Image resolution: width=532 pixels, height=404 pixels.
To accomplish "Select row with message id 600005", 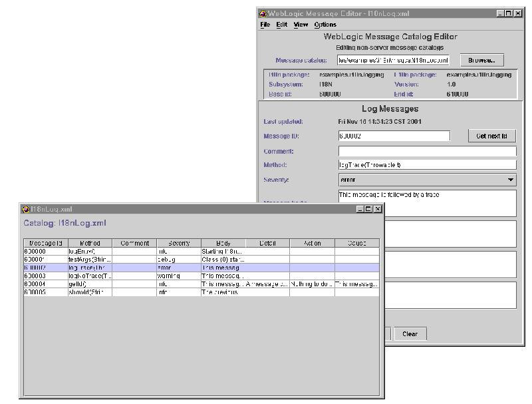I will tap(201, 292).
